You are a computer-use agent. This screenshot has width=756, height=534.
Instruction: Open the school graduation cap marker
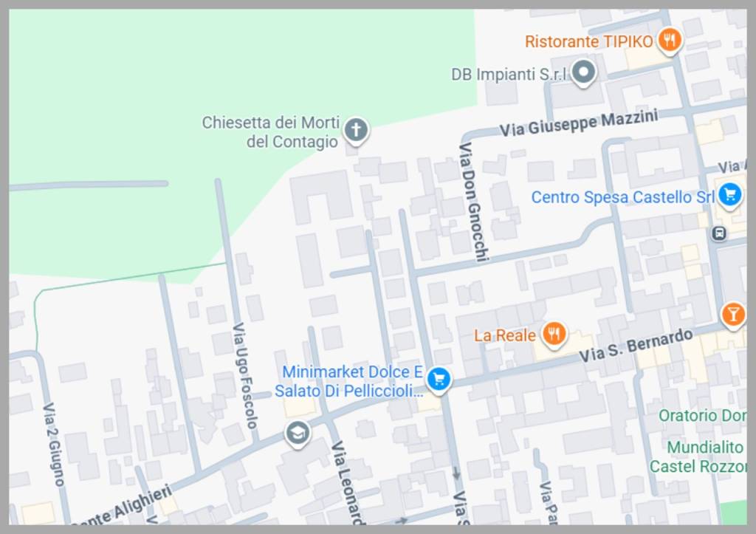click(298, 433)
